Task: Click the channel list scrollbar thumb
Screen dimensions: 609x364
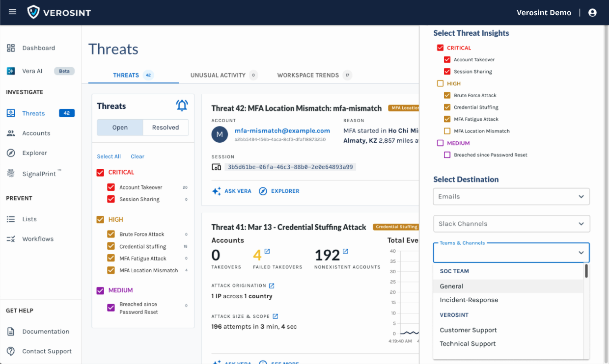Action: tap(586, 271)
